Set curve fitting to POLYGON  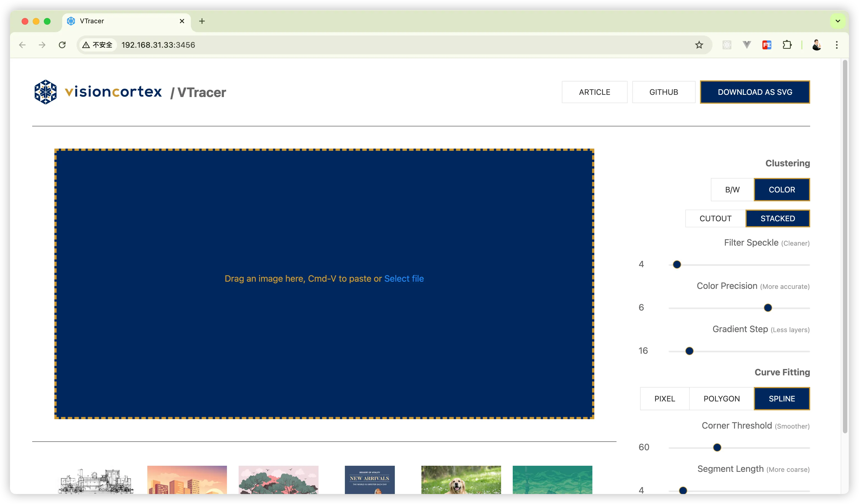pyautogui.click(x=722, y=398)
